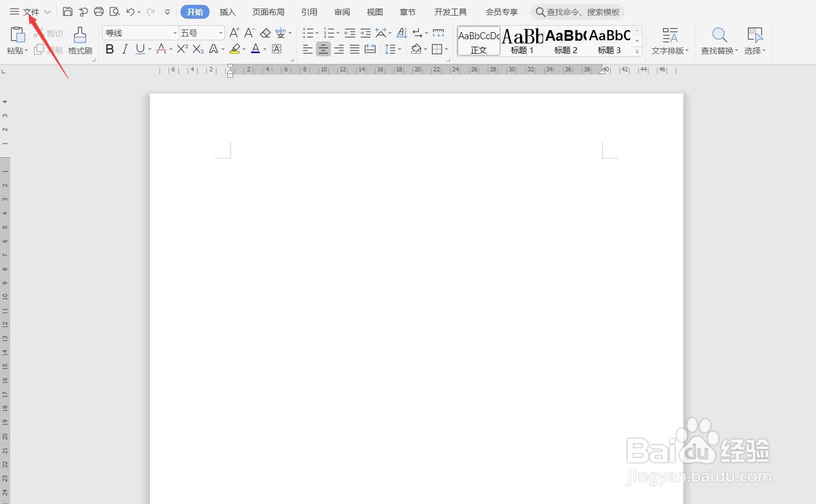
Task: Apply the yellow highlight color
Action: point(235,49)
